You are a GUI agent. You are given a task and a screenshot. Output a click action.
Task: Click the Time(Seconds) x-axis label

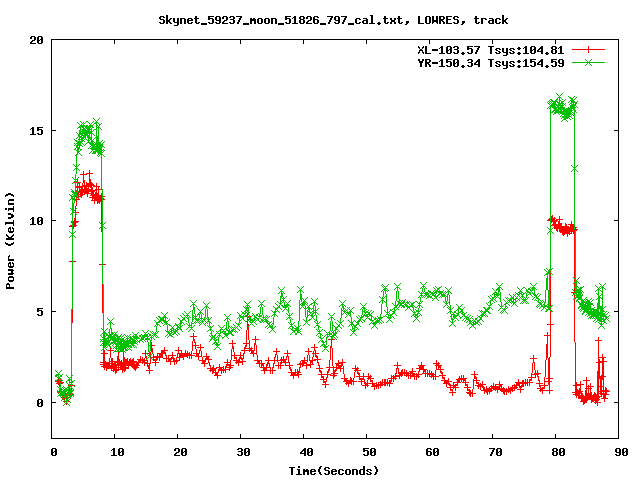[334, 471]
